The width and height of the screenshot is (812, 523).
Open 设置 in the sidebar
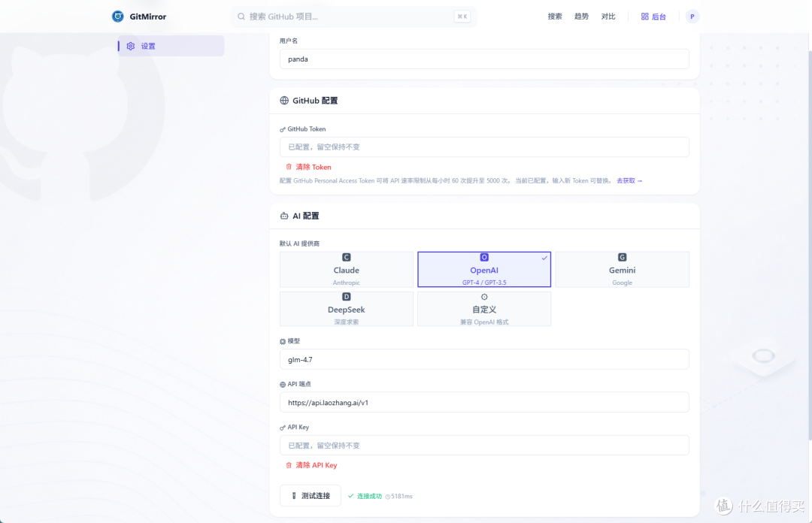coord(171,46)
